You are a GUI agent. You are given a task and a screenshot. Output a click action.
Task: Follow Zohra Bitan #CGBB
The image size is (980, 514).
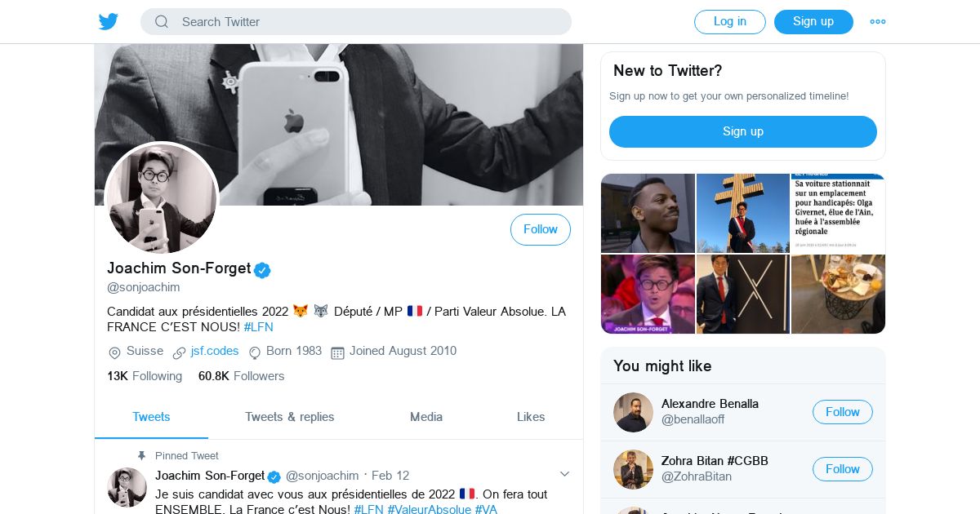[x=842, y=469]
